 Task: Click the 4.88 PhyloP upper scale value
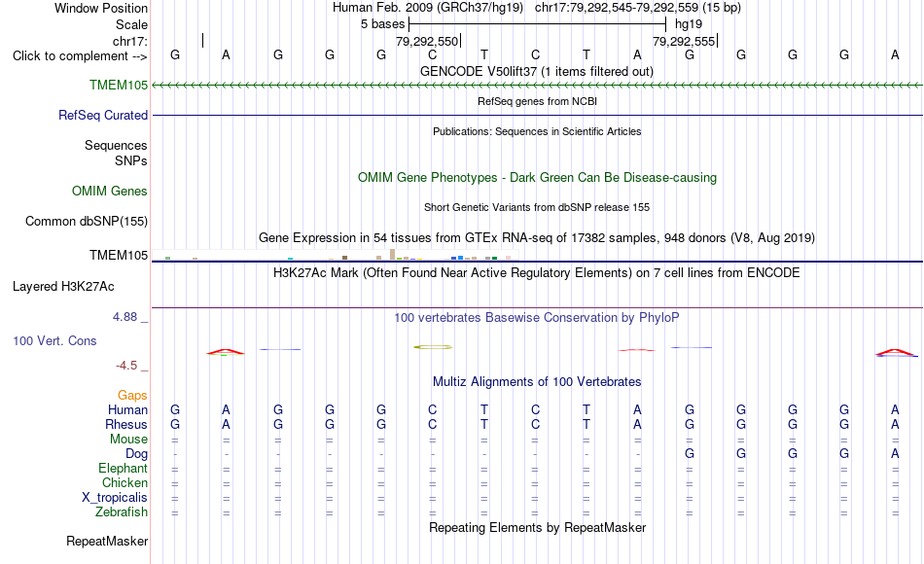tap(124, 317)
